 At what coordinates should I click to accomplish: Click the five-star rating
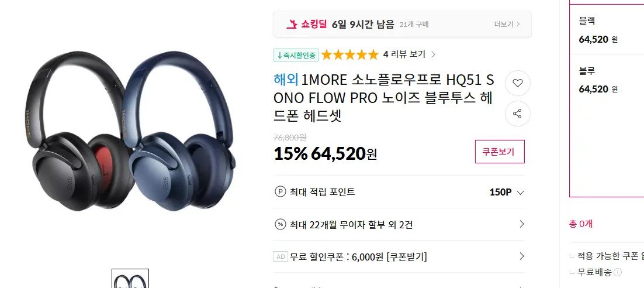pos(350,54)
